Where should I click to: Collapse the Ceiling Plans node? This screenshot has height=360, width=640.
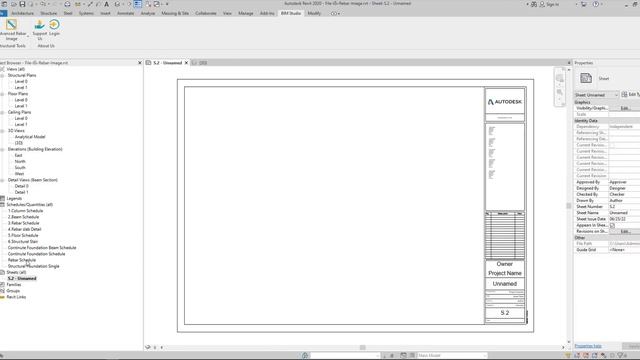tap(2, 112)
